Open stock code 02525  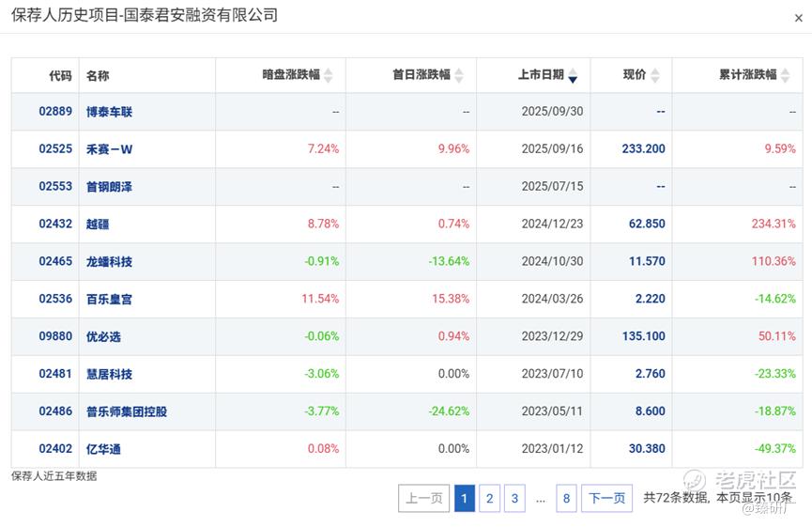click(x=55, y=148)
